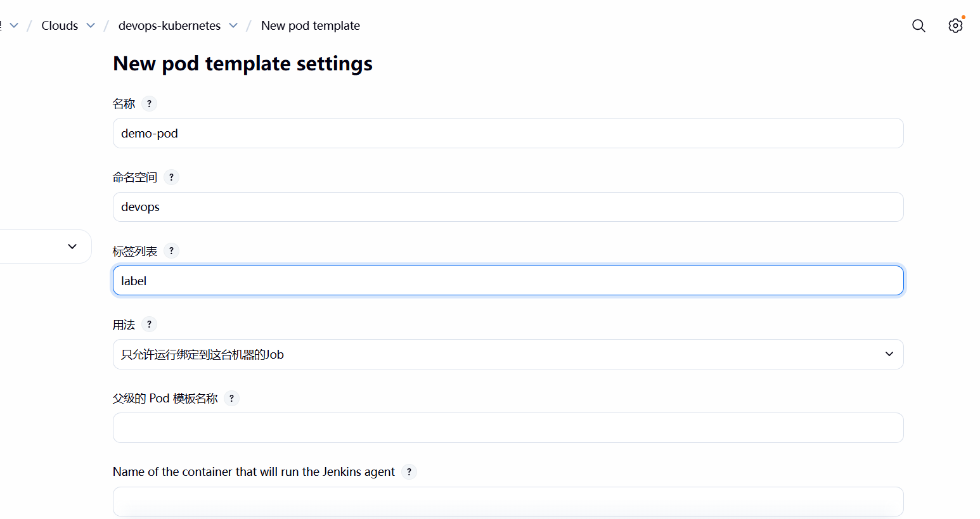Show help for 父级的 Pod 模板名称
Screen dimensions: 980x519
pyautogui.click(x=231, y=399)
